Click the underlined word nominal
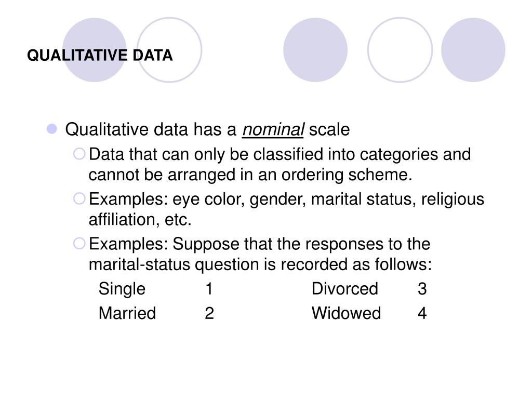Viewport: 532px width, 399px height. (x=273, y=129)
